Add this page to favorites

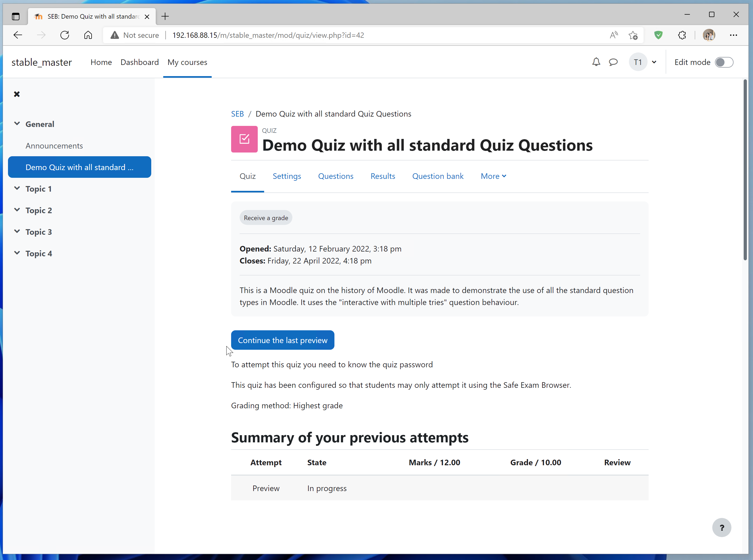click(633, 35)
